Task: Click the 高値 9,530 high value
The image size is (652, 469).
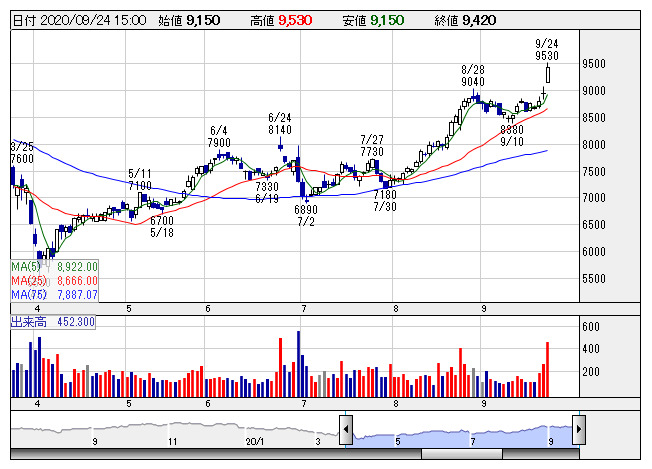Action: (281, 20)
